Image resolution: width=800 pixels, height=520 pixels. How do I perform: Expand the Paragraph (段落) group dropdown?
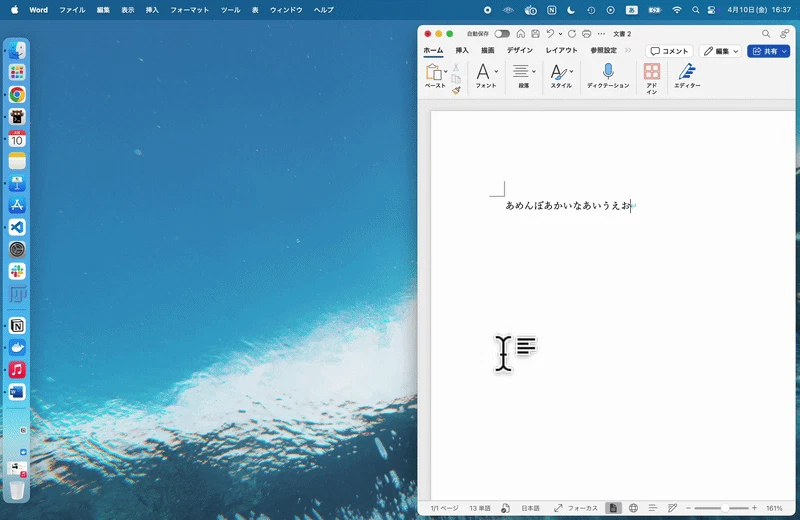[x=534, y=71]
